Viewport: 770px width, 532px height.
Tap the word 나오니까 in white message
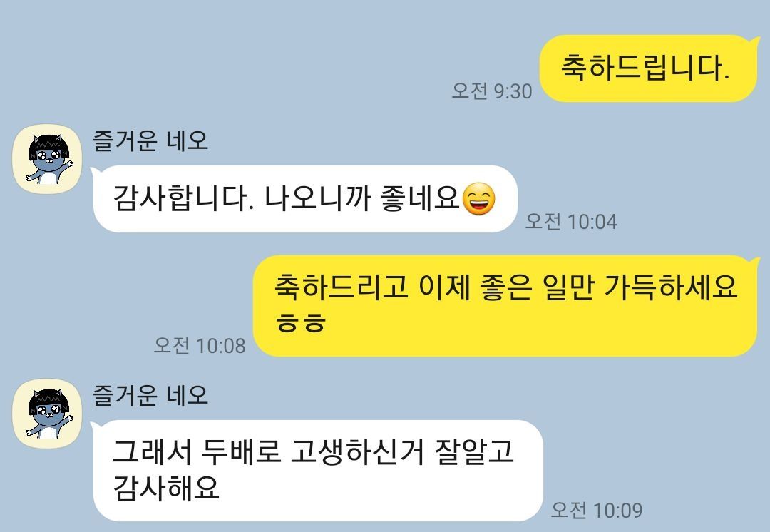point(317,198)
